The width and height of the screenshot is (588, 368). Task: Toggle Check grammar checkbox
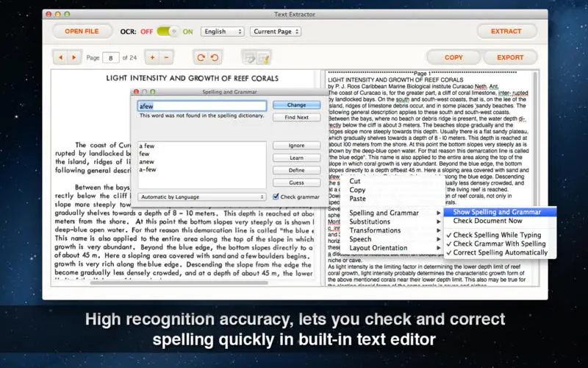click(x=276, y=197)
